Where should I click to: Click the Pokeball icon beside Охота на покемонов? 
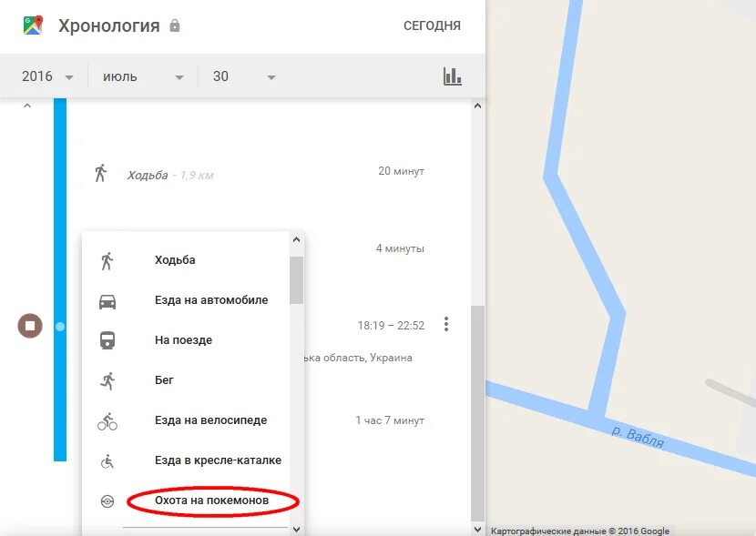click(108, 500)
